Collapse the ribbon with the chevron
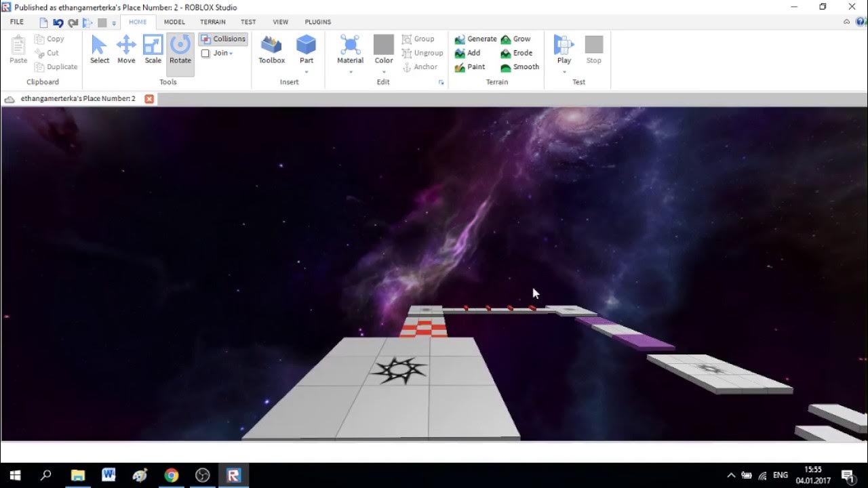Screen dimensions: 868x488 [x=846, y=22]
